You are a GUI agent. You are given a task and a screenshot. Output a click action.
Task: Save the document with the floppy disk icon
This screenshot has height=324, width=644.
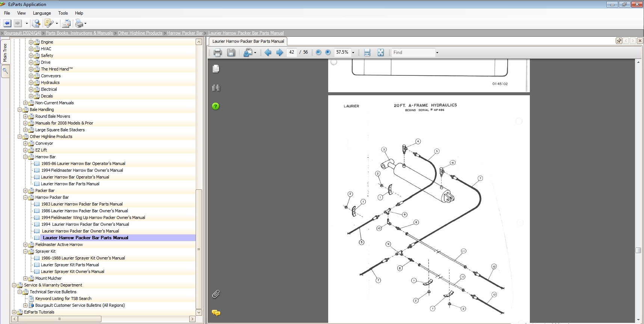point(231,53)
